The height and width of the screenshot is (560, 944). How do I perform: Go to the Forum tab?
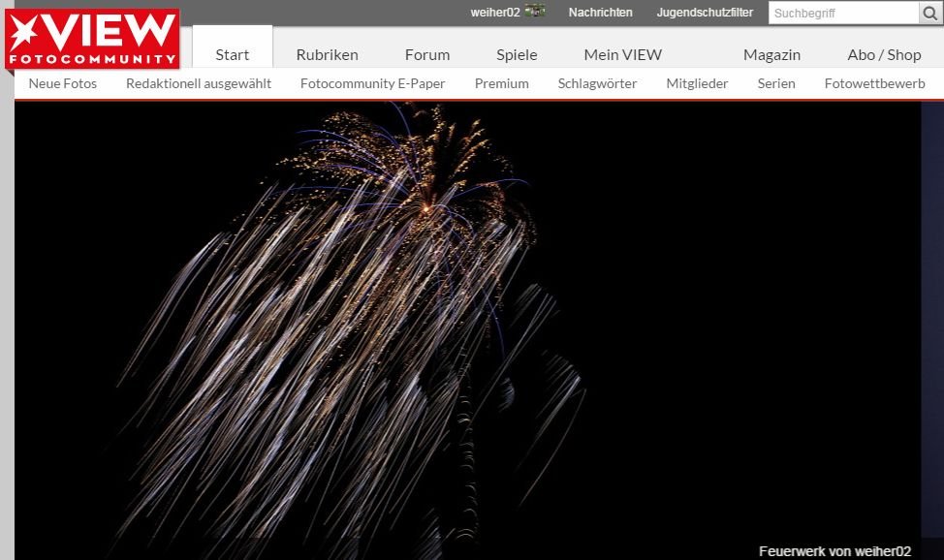click(427, 54)
